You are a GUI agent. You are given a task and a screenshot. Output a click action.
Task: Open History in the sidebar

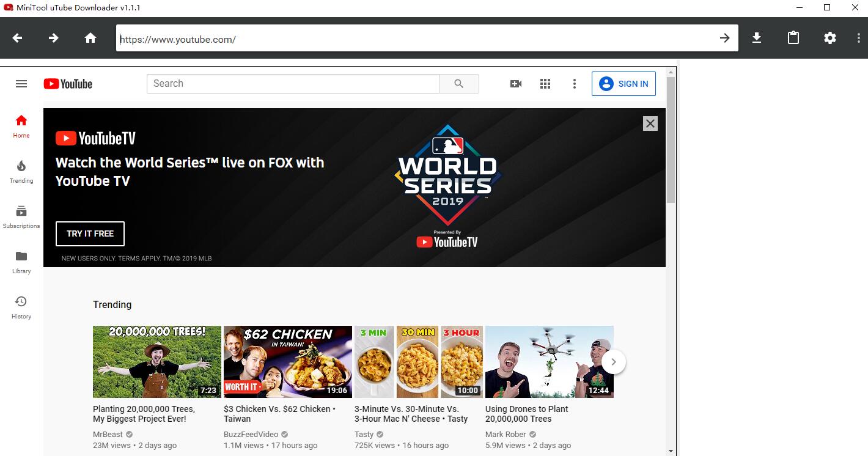click(x=21, y=307)
